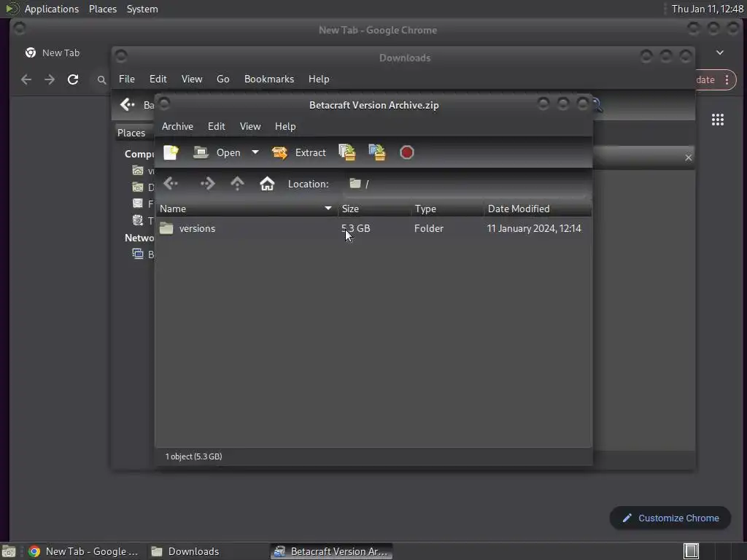Image resolution: width=747 pixels, height=560 pixels.
Task: Click Chrome's tab search chevron
Action: (720, 52)
